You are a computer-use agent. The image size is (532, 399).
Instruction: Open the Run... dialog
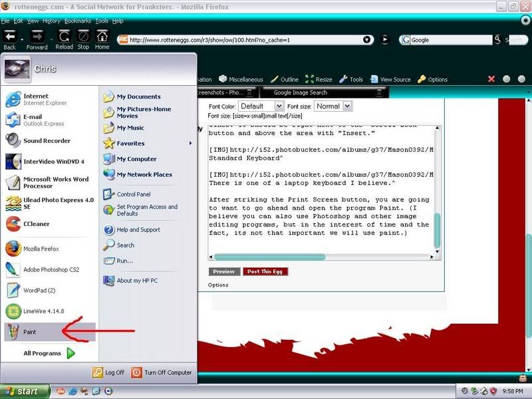[x=118, y=261]
